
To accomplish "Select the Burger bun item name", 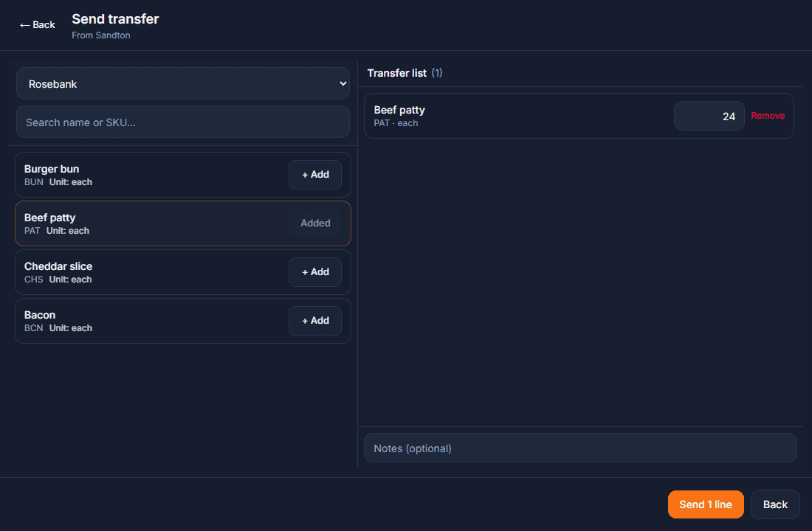I will (52, 169).
